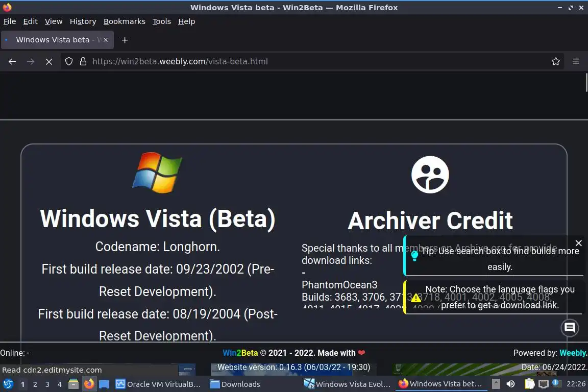Screen dimensions: 588x392
Task: Click the yellow warning note icon
Action: click(416, 298)
